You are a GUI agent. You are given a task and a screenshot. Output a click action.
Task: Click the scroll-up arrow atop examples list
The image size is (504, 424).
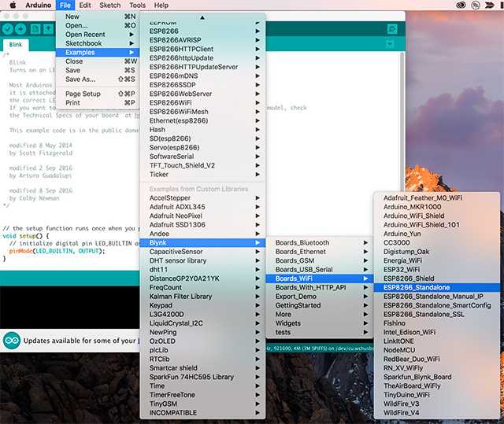point(203,17)
